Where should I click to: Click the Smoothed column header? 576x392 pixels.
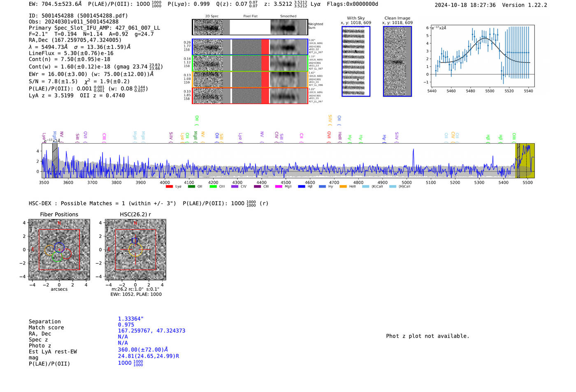(288, 16)
